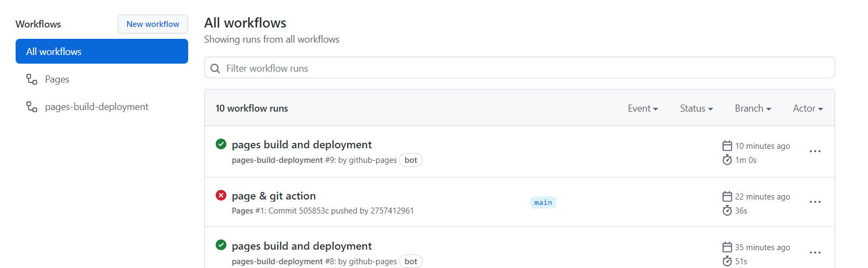Click the calendar icon next to 10 minutes ago
868x268 pixels.
[x=727, y=146]
